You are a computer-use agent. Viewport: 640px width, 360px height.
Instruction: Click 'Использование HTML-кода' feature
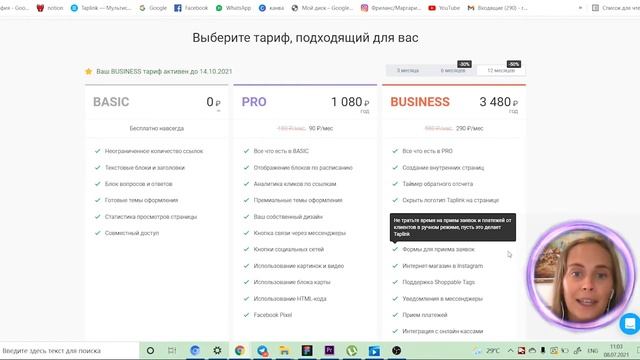point(290,299)
